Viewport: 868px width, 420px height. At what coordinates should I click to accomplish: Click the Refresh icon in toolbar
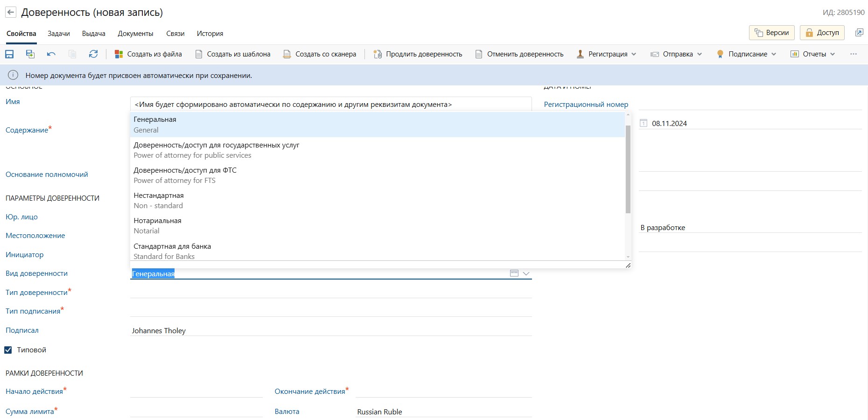click(x=93, y=54)
